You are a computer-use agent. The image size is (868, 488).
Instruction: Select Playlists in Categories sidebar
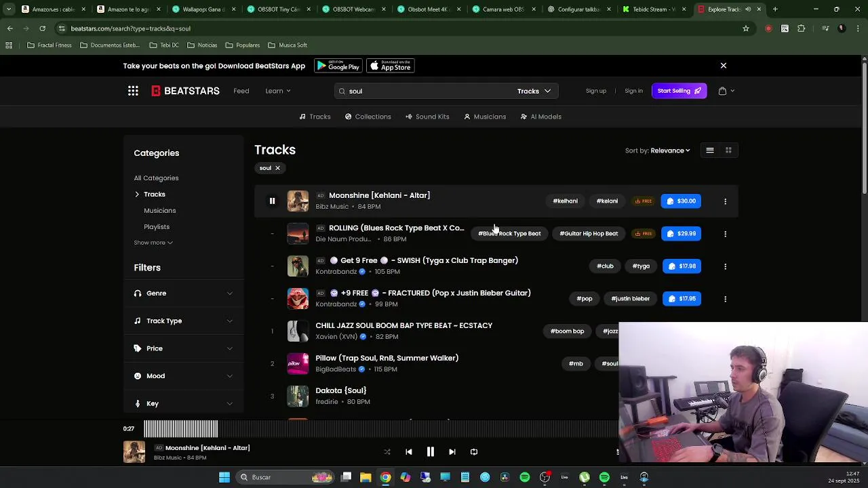pos(157,227)
